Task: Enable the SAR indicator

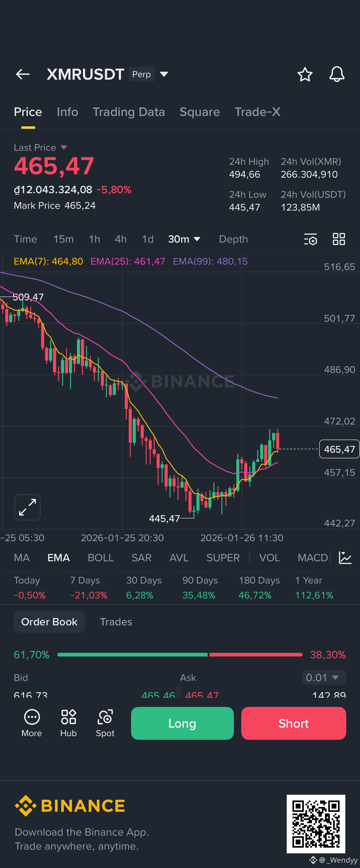Action: 142,558
